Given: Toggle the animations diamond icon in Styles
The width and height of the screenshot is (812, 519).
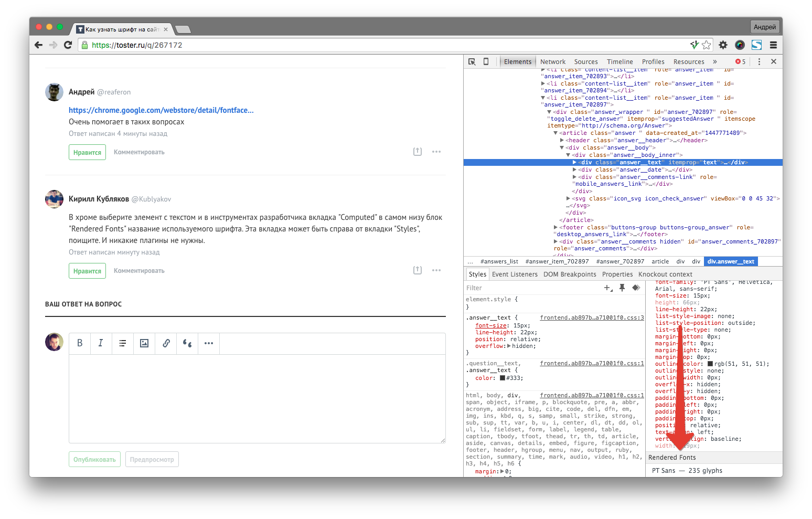Looking at the screenshot, I should click(636, 288).
